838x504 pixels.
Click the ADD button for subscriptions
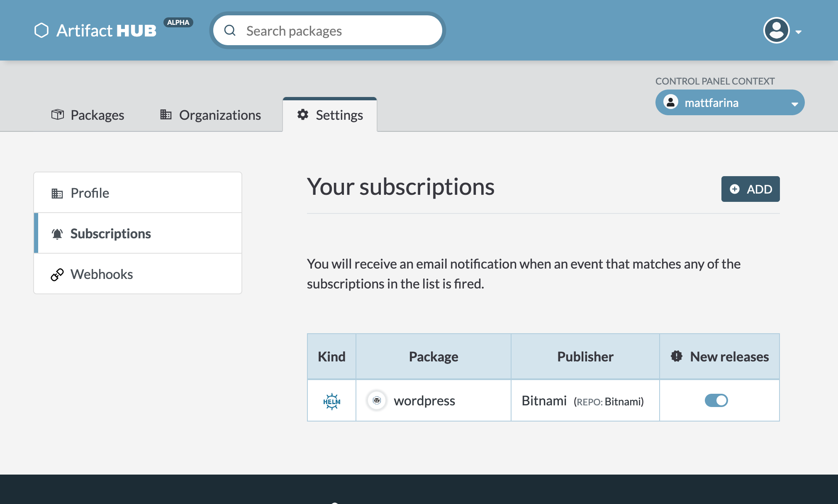pyautogui.click(x=750, y=188)
